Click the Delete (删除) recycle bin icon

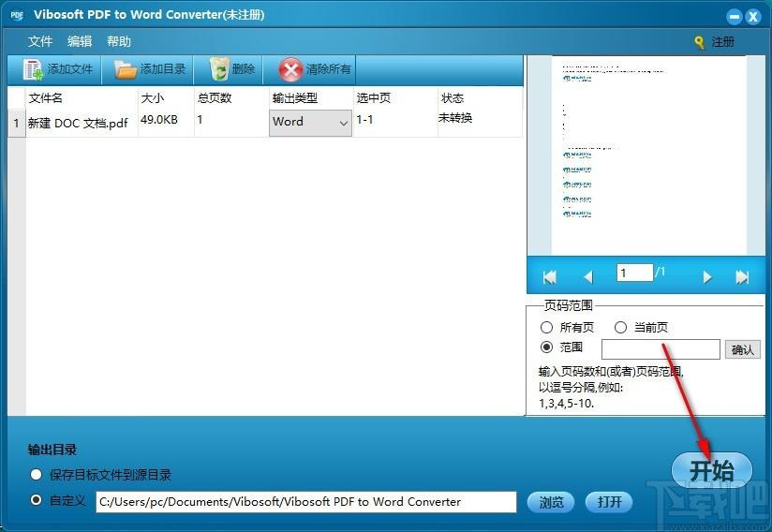[x=219, y=69]
